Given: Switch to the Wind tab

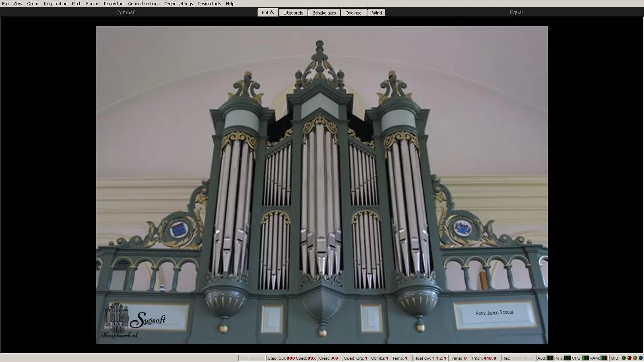Looking at the screenshot, I should tap(377, 12).
